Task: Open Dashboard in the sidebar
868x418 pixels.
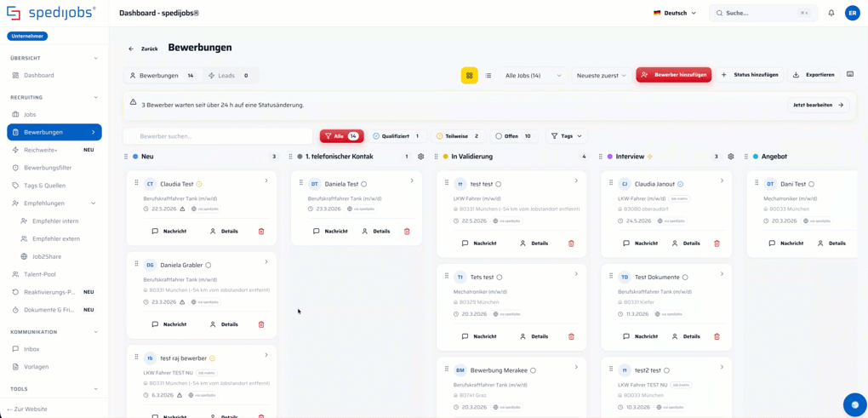Action: (54, 75)
